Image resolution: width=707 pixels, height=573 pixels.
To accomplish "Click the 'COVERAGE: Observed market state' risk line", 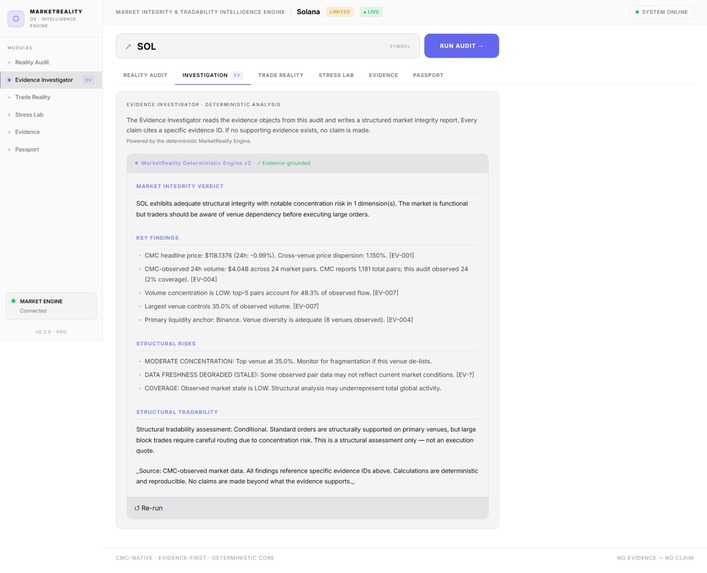I will (x=293, y=389).
